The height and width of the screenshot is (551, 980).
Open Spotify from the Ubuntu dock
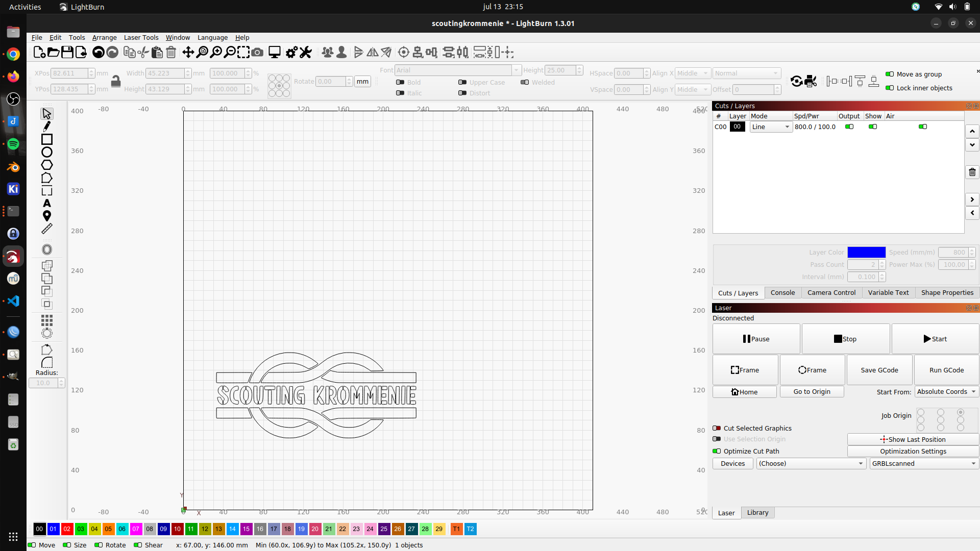coord(13,144)
